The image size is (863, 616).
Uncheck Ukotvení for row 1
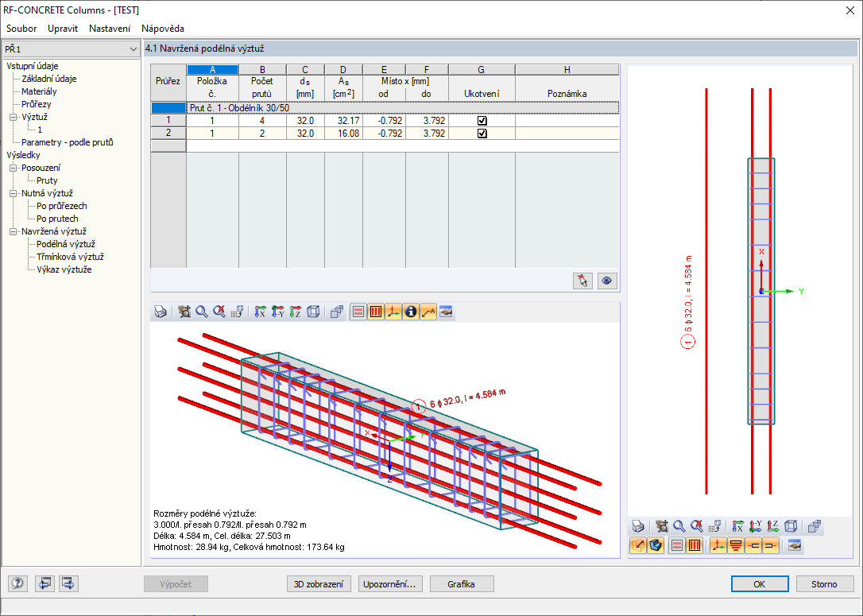click(482, 121)
